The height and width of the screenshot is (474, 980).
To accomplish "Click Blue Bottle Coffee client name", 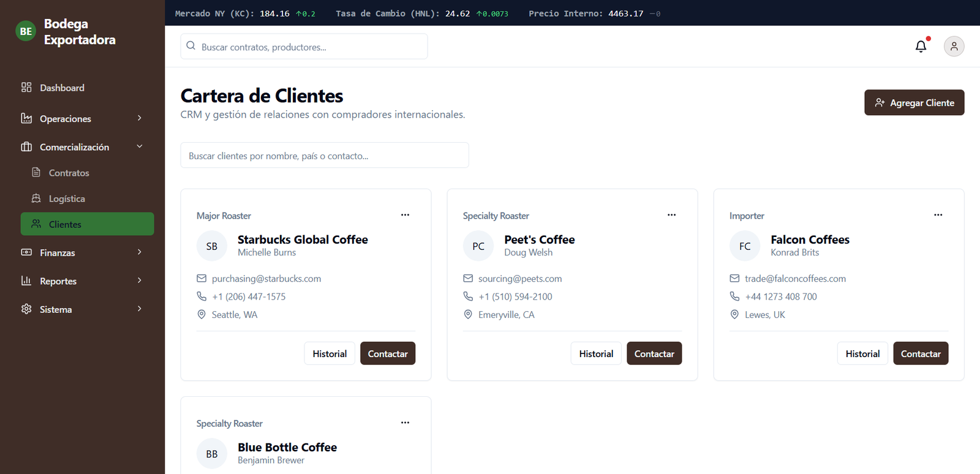I will [x=287, y=447].
